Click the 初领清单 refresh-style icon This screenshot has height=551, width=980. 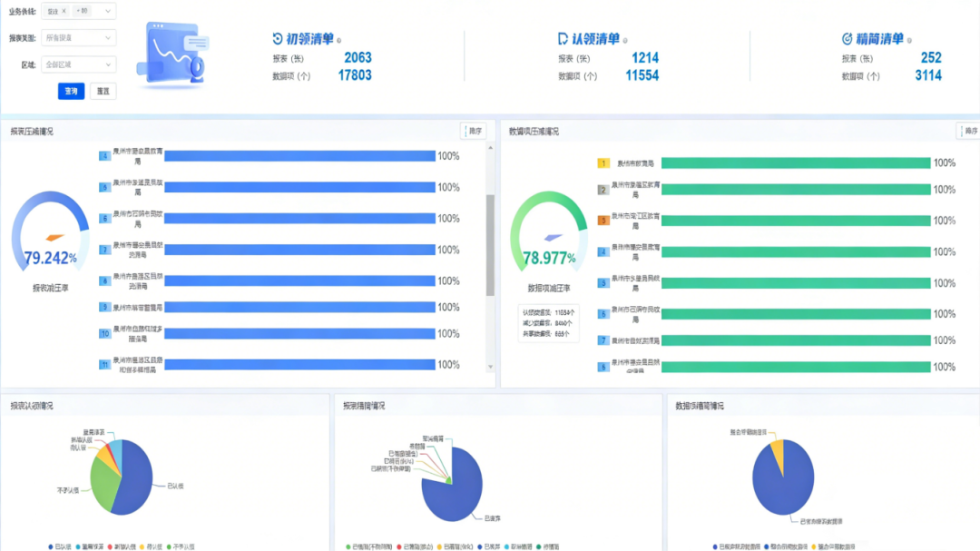278,39
